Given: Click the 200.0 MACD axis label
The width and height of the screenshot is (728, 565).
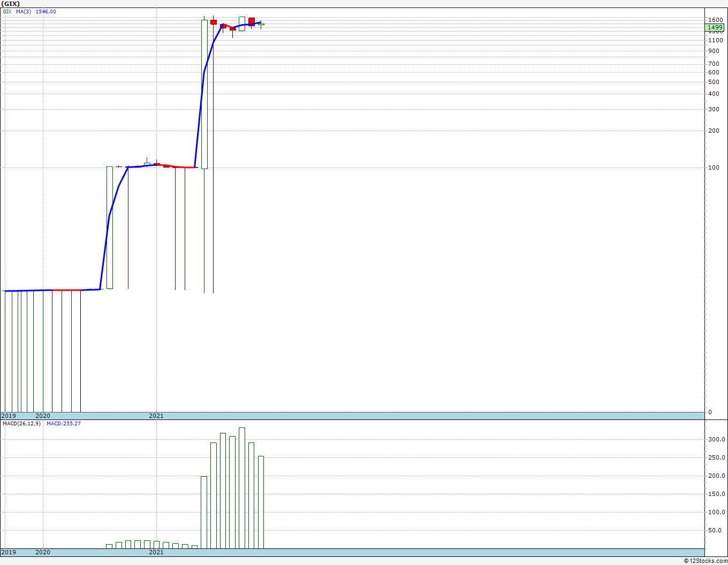Looking at the screenshot, I should point(717,476).
